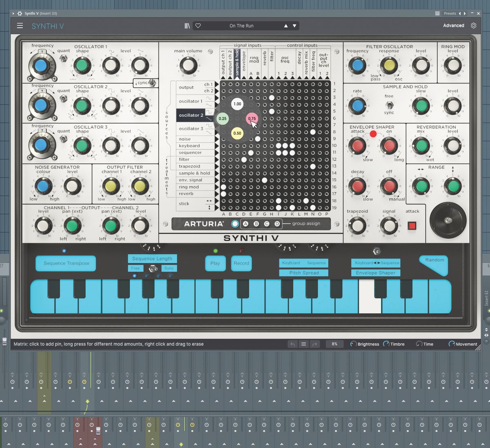The image size is (490, 448).
Task: Open the On The Run preset name field
Action: [241, 26]
